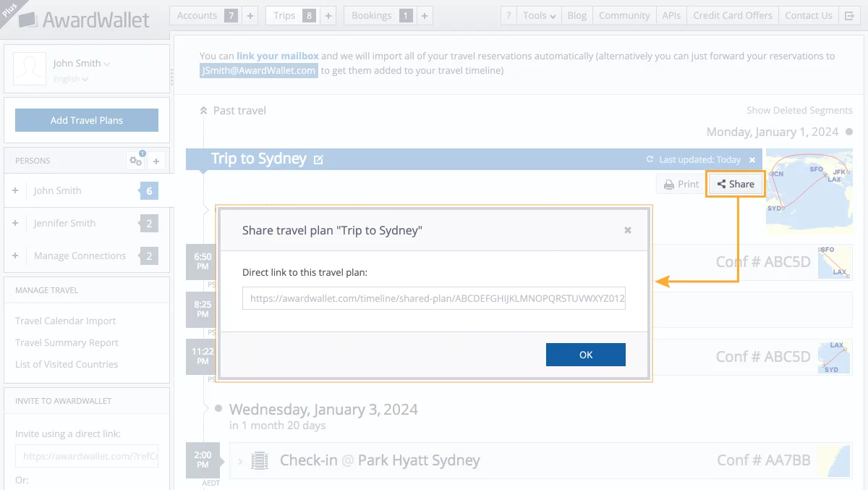The height and width of the screenshot is (490, 868).
Task: Add a new booking with plus icon
Action: (x=425, y=15)
